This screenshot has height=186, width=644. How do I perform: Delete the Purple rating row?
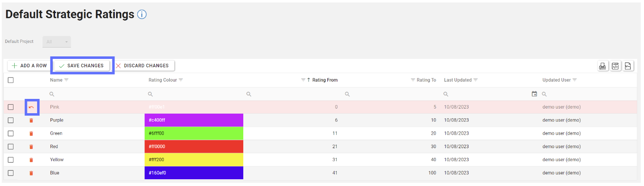31,120
